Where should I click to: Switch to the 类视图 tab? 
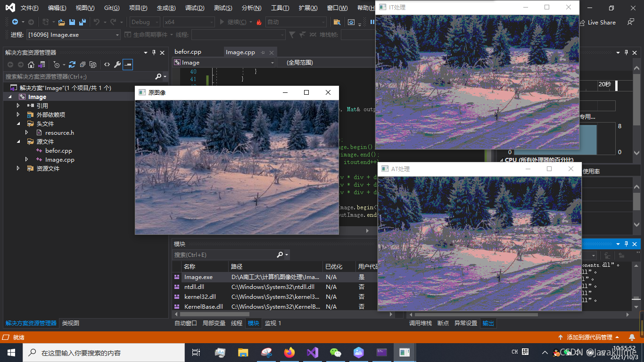click(71, 323)
